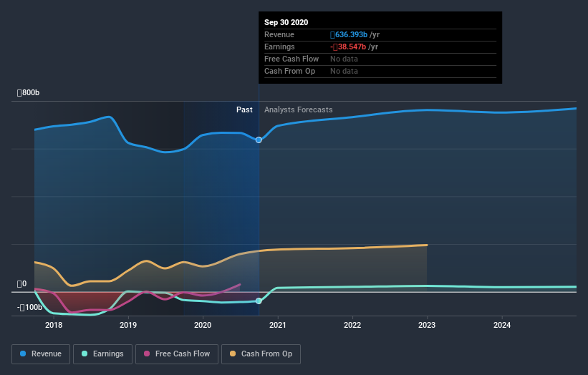Click the 2023 year on the axis
This screenshot has height=375, width=588.
coord(427,326)
